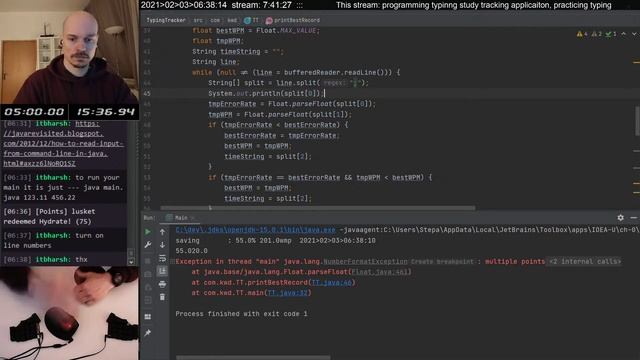Click the yellow warnings count indicator
This screenshot has height=360, width=640.
582,34
